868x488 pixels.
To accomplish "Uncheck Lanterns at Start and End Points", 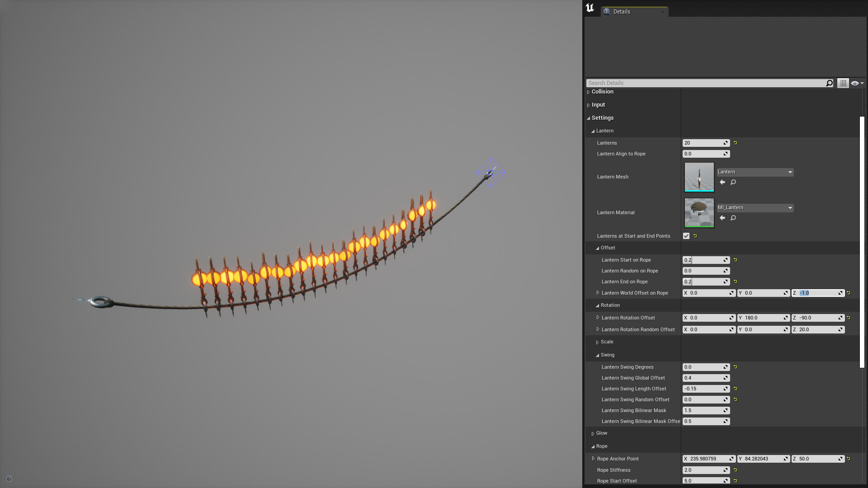I will tap(686, 235).
